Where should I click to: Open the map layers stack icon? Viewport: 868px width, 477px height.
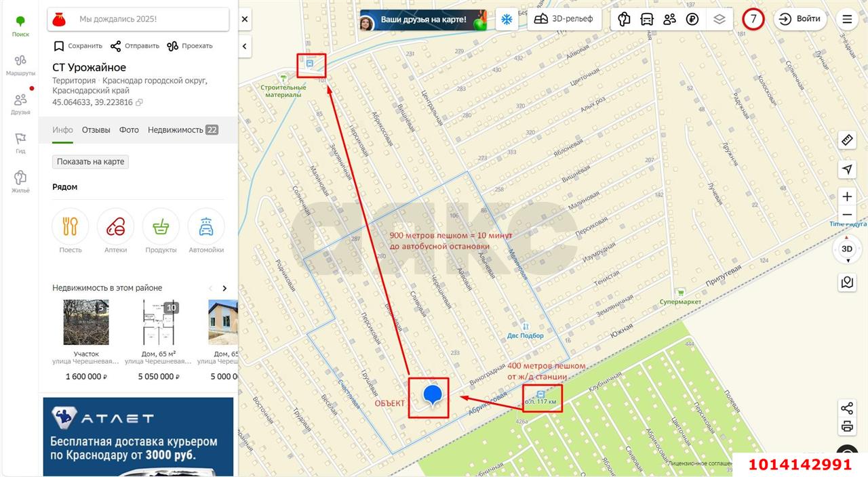click(719, 19)
